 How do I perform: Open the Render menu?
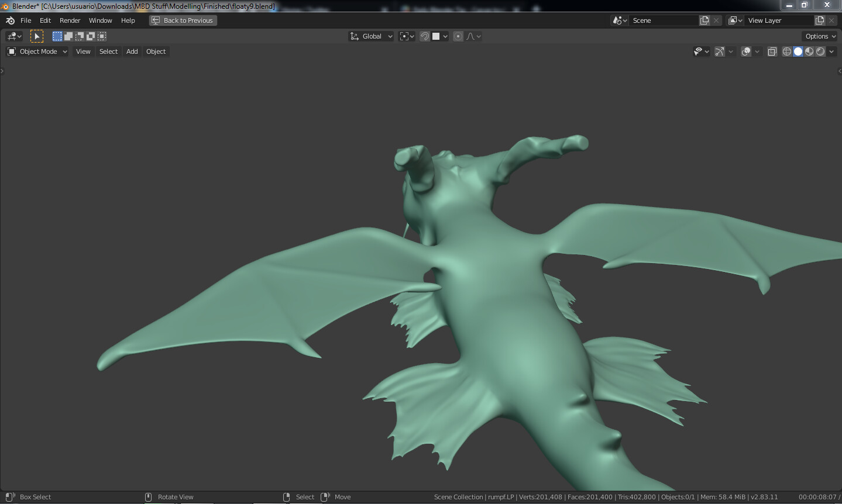coord(70,20)
